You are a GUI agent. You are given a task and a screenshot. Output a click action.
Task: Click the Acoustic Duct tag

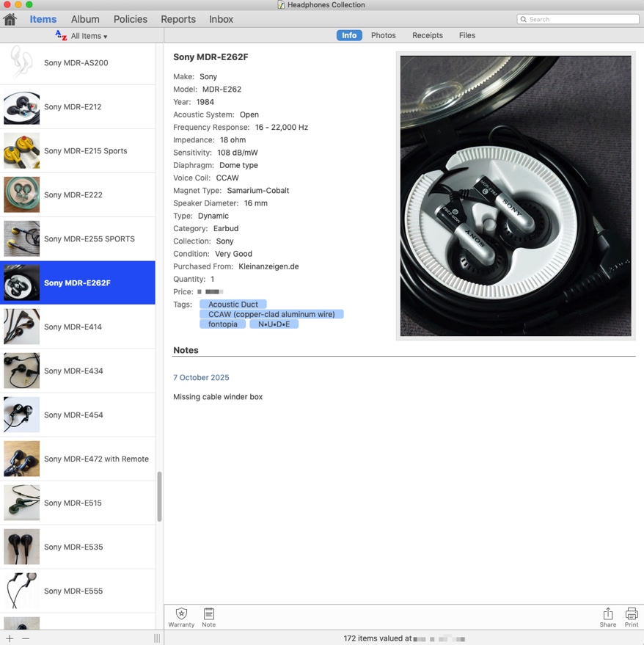pyautogui.click(x=233, y=305)
